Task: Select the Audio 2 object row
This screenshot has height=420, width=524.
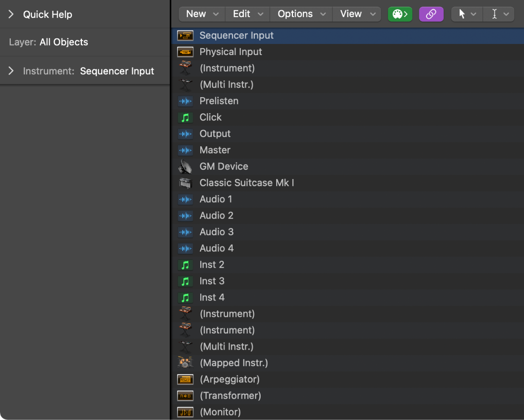Action: (x=216, y=215)
